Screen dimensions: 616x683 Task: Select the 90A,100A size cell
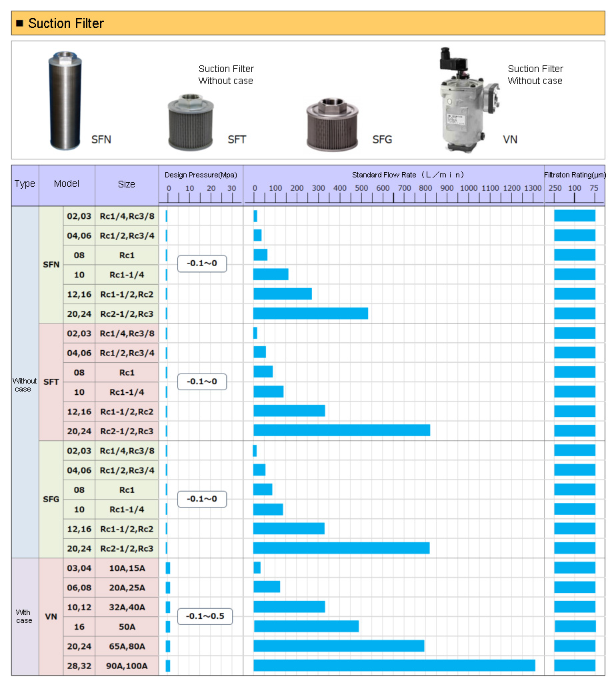point(127,666)
